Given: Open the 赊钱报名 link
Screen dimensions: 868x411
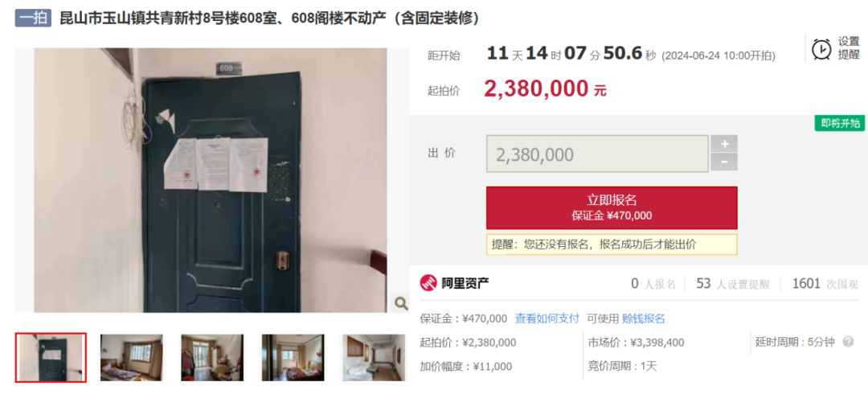Looking at the screenshot, I should 644,319.
